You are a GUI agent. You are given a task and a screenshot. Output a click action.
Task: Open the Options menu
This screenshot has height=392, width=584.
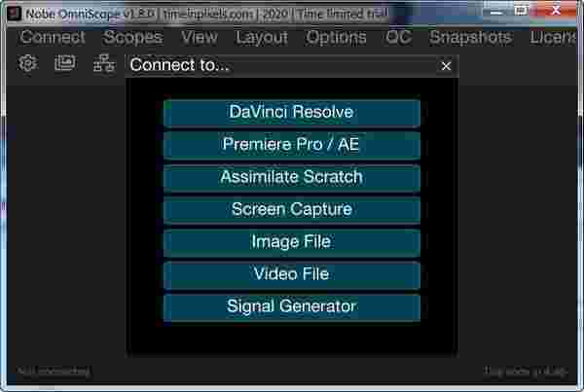(x=336, y=37)
